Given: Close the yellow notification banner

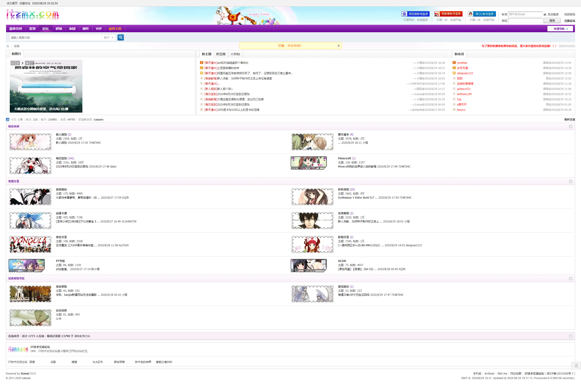Looking at the screenshot, I should 338,46.
